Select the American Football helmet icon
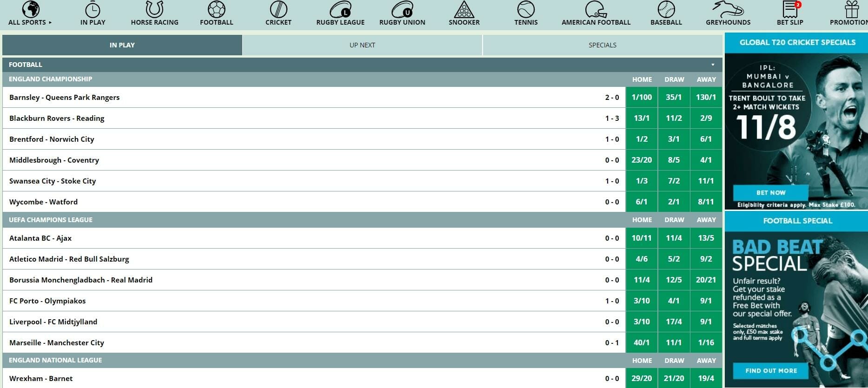868x388 pixels. tap(596, 9)
